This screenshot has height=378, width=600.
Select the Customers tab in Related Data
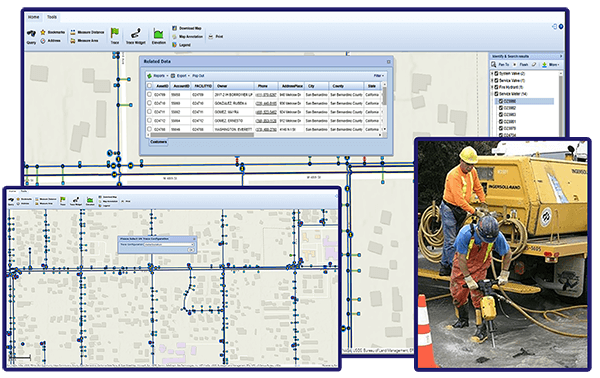tap(158, 142)
